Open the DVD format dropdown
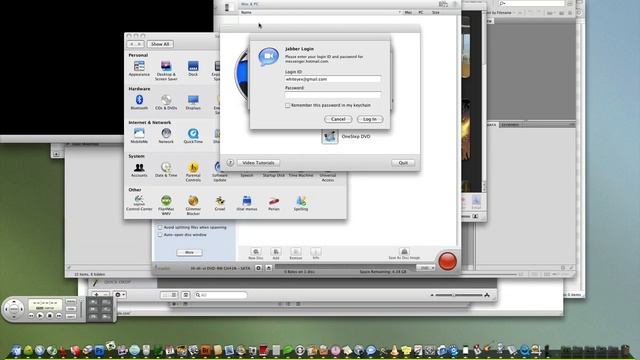The width and height of the screenshot is (640, 360). pos(426,268)
